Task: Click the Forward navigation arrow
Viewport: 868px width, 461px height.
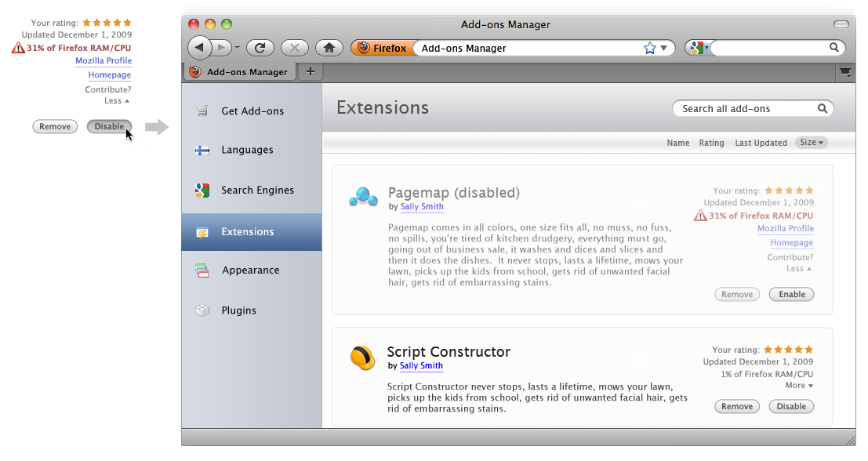Action: (221, 48)
